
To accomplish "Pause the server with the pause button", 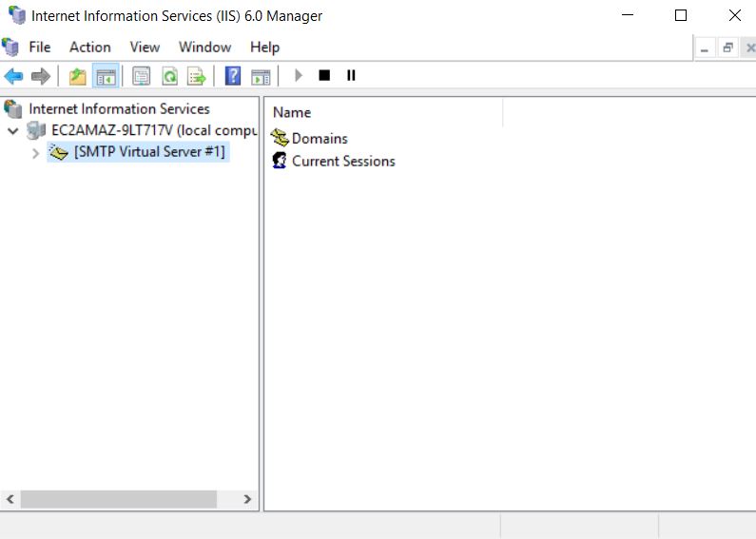I will click(351, 76).
